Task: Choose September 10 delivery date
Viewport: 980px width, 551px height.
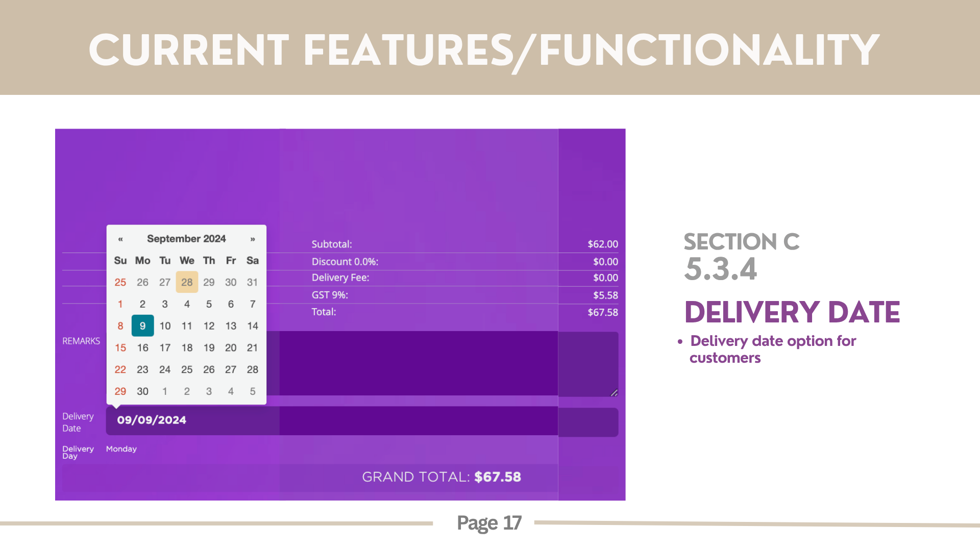Action: (x=165, y=325)
